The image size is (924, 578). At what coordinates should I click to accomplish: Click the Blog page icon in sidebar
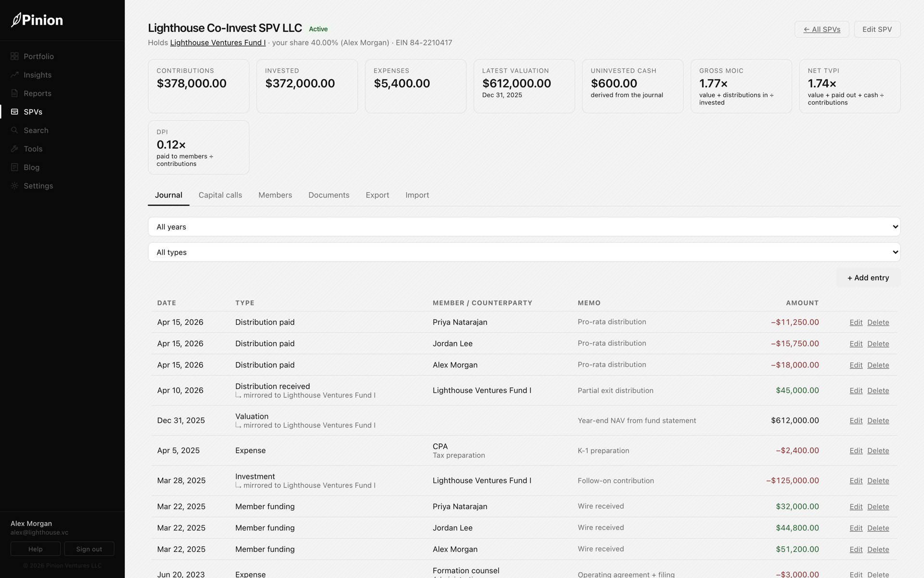pos(14,167)
